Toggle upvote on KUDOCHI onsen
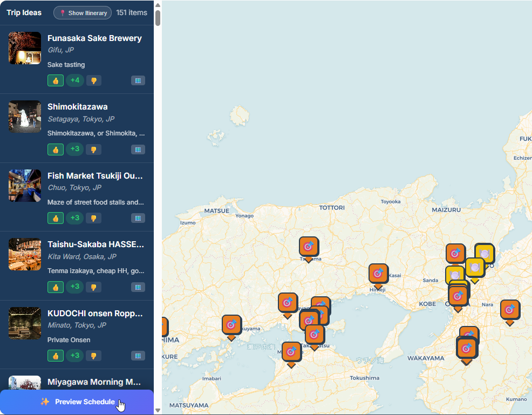 pyautogui.click(x=55, y=356)
